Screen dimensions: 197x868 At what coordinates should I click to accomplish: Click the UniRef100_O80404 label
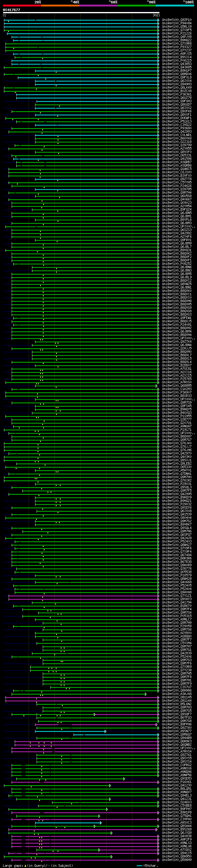click(x=177, y=518)
